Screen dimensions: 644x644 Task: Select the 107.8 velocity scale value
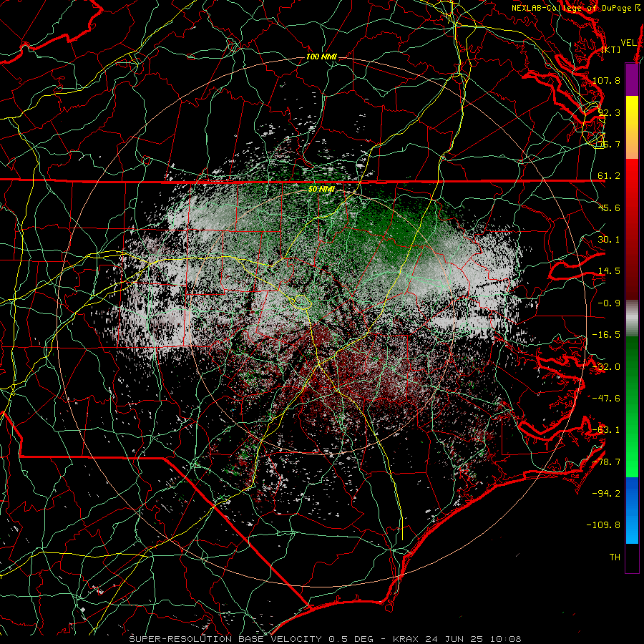tap(606, 80)
